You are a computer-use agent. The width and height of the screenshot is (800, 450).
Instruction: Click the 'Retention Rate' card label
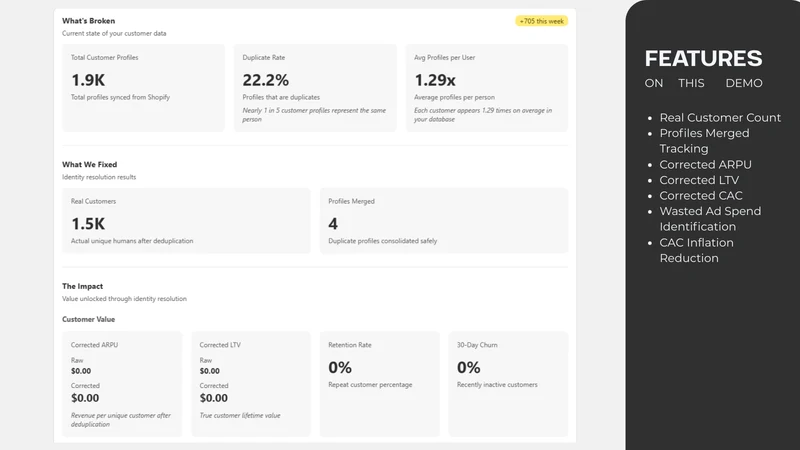point(350,345)
